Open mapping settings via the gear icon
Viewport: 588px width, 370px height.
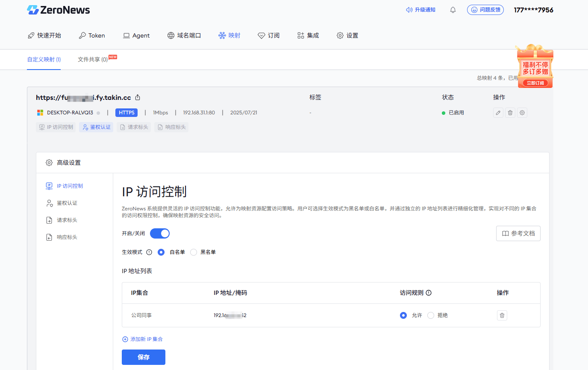[x=522, y=113]
